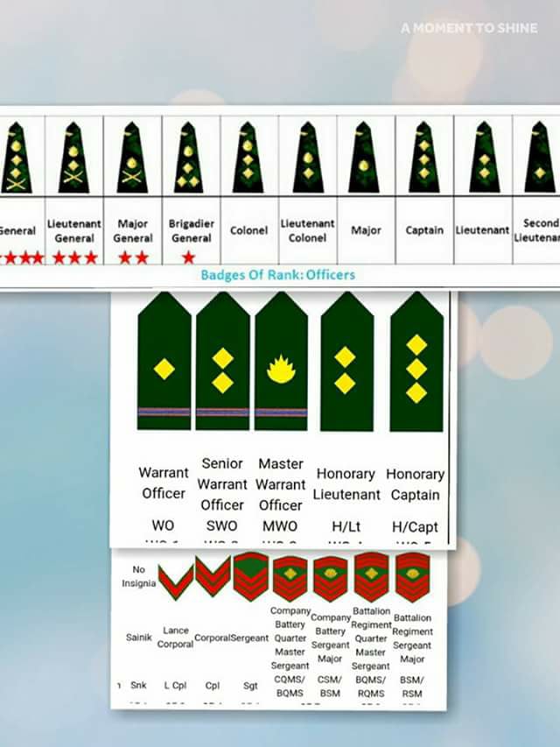Click the Lieutenant General shoulder insignia
560x747 pixels.
73,158
